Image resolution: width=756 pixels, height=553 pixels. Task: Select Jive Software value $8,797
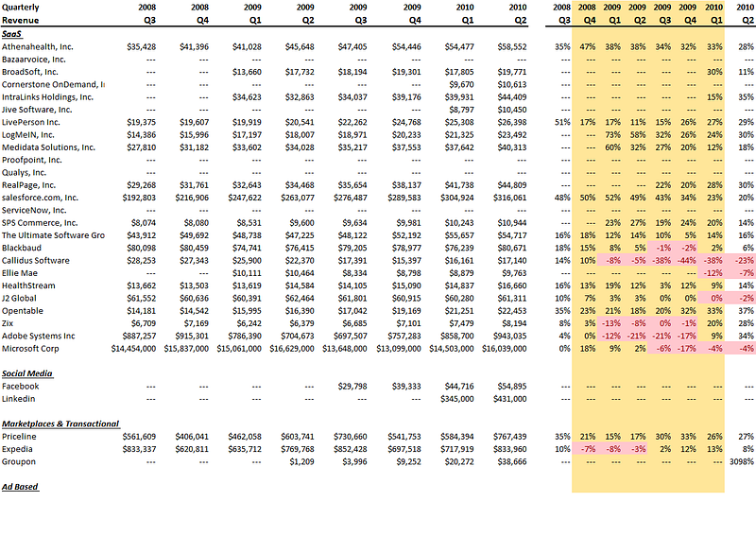(x=461, y=110)
